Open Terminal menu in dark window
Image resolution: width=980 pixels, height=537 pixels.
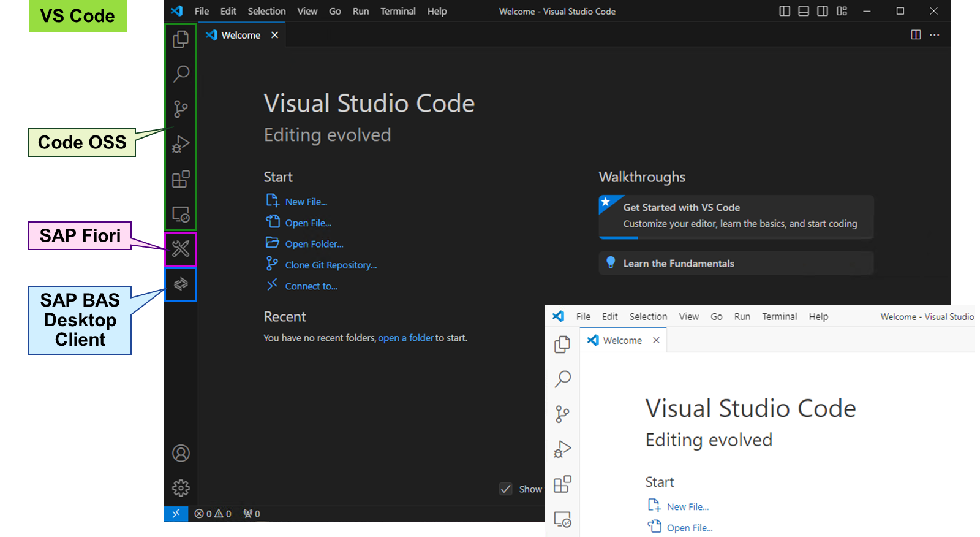(398, 11)
